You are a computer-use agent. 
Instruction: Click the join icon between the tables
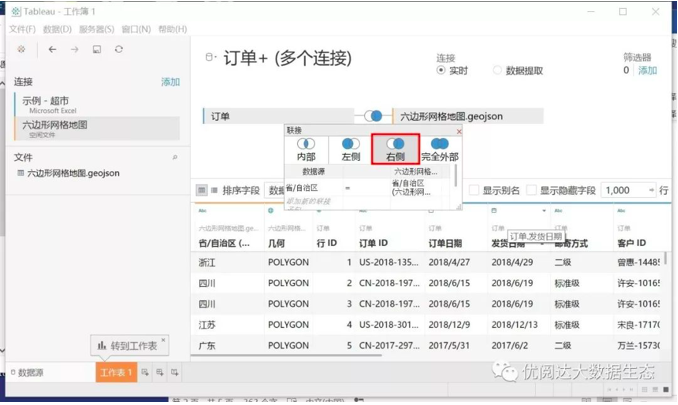coord(374,116)
